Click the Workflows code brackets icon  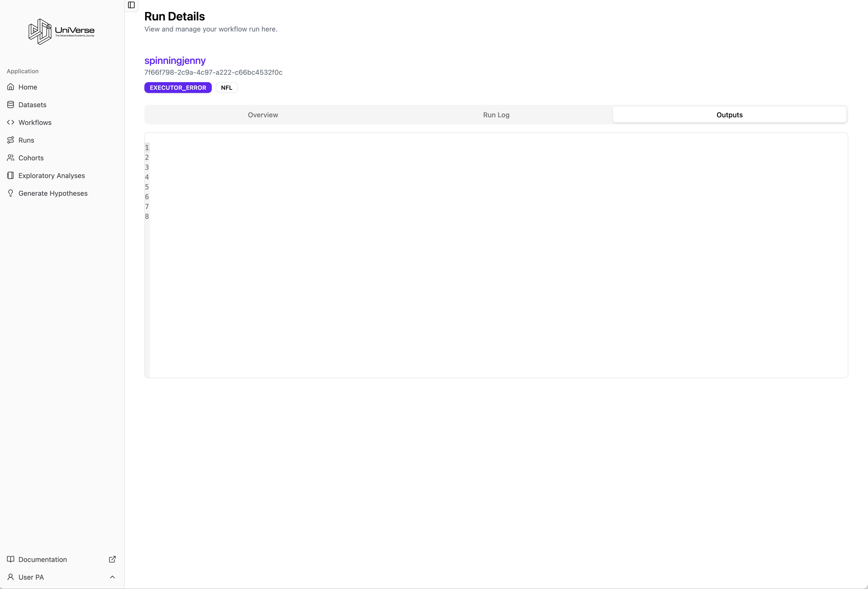click(x=11, y=122)
